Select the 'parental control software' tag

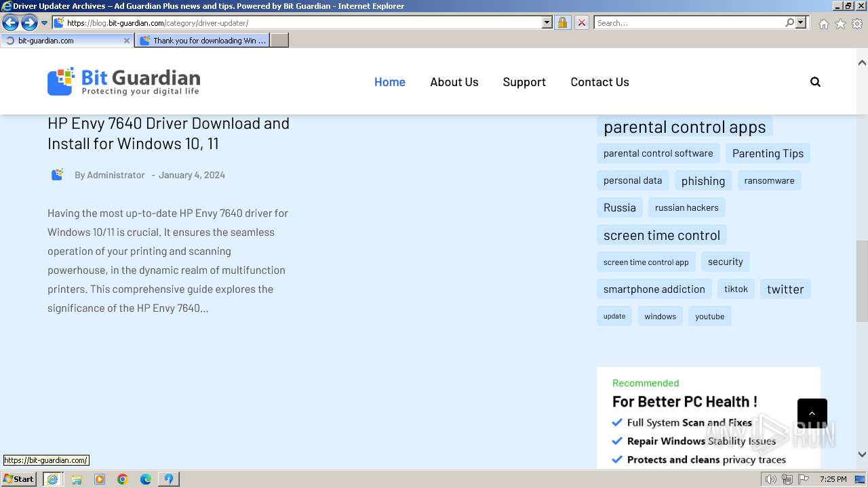point(658,153)
